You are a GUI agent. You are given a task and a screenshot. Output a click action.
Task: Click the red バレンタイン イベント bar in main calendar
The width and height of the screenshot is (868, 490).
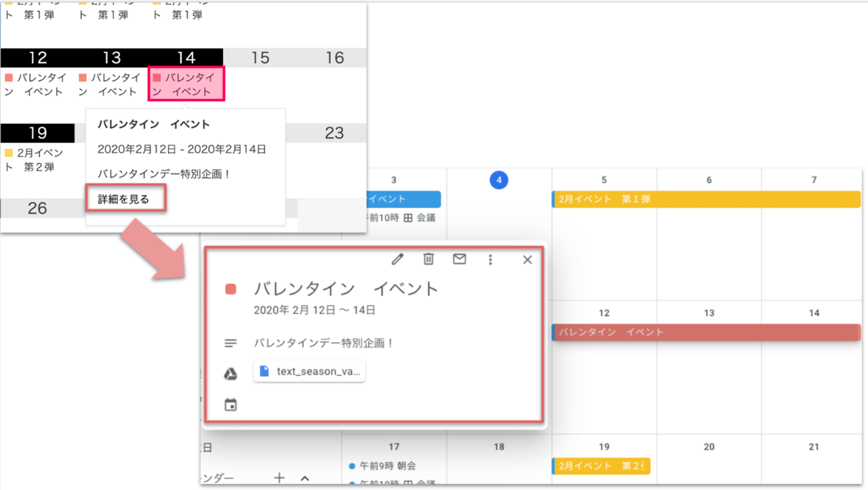(x=707, y=332)
